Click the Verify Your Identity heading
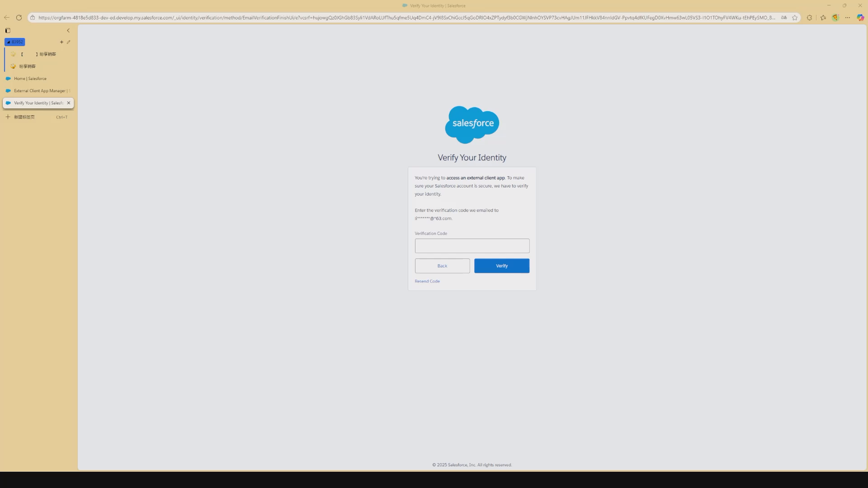Screen dimensions: 868x488 click(x=472, y=158)
